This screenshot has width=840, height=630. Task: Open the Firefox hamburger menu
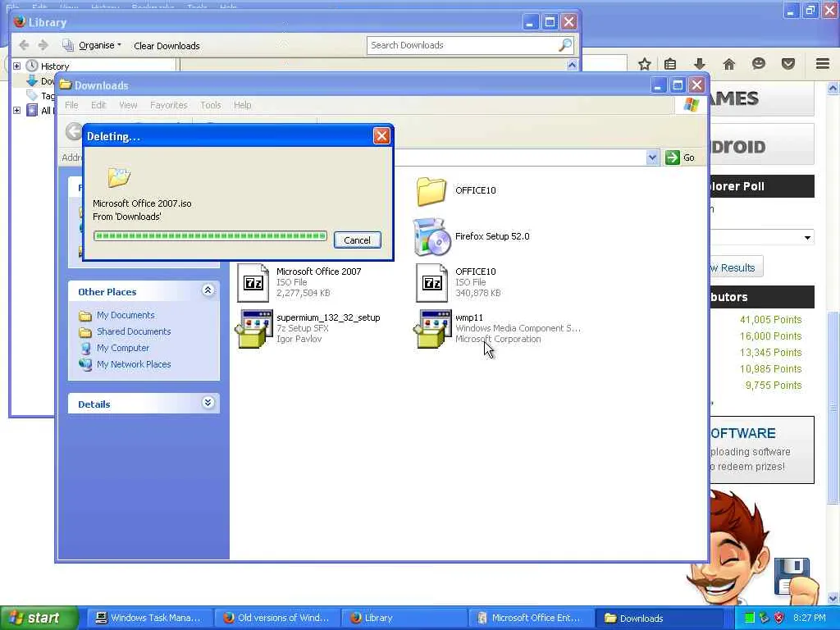tap(823, 64)
